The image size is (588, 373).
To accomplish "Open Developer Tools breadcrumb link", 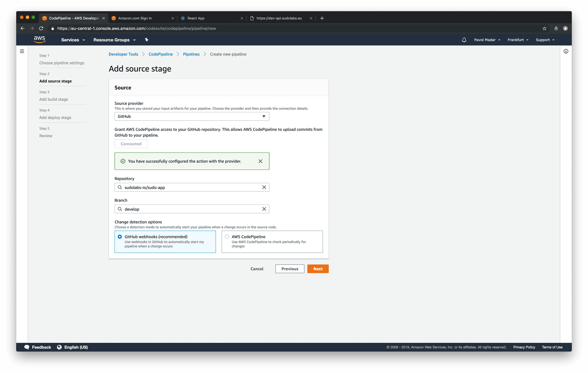I will click(123, 54).
